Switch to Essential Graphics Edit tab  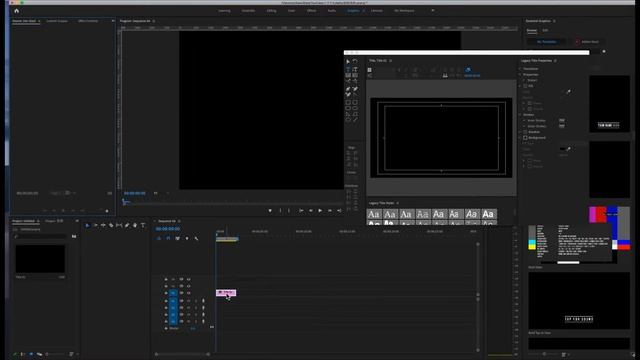coord(545,31)
